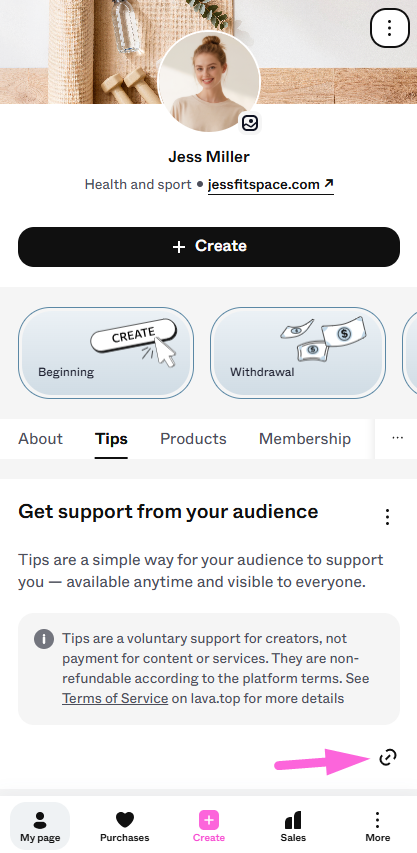Open the Beginning guide card
Screen dimensions: 417x853
[x=106, y=353]
